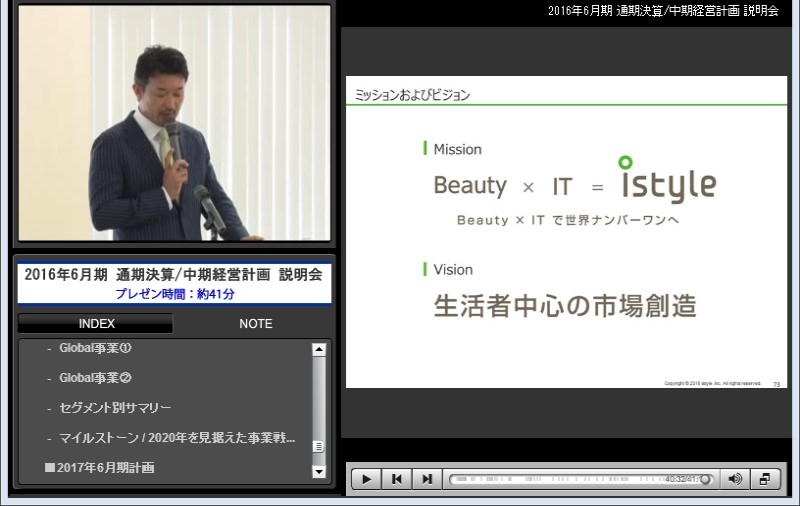Switch the layout with the window icon

(x=765, y=479)
